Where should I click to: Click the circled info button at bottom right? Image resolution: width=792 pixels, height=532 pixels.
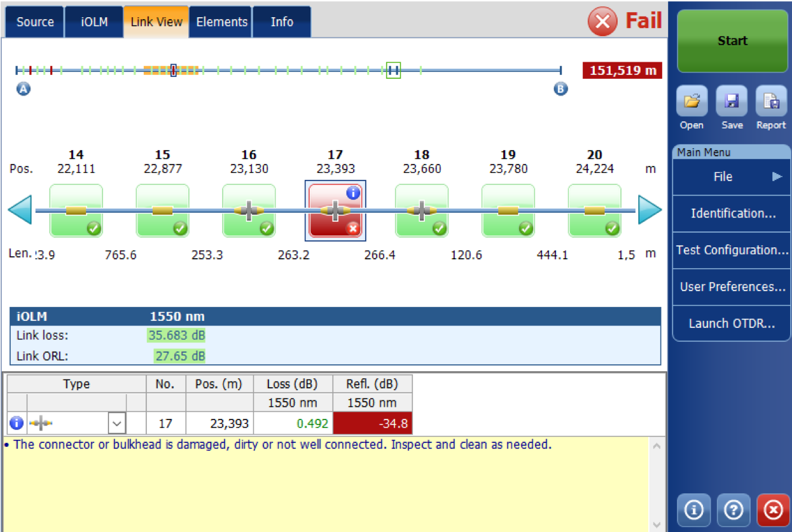(x=693, y=509)
